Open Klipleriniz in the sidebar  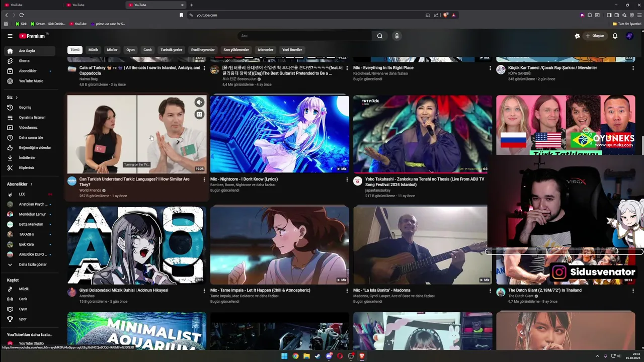[29, 167]
